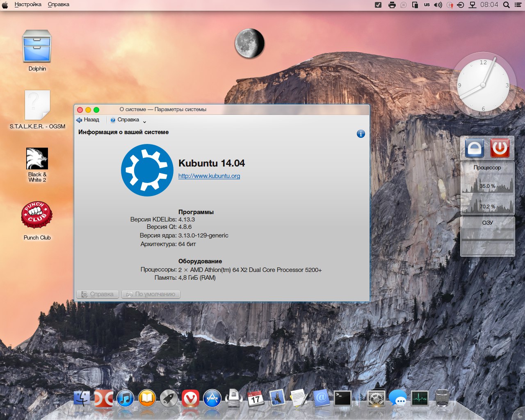
Task: Click the device notifier tray icon
Action: [461, 5]
